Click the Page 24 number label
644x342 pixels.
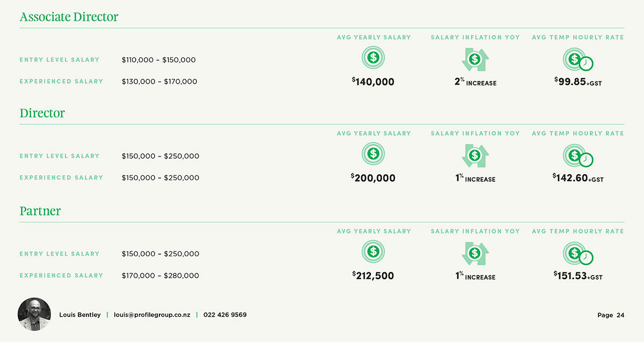(611, 315)
